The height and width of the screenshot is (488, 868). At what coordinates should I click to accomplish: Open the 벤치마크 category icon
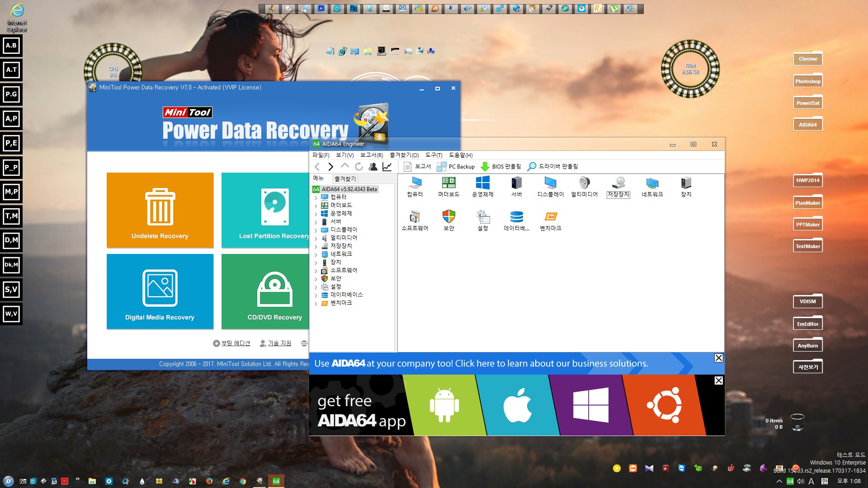click(550, 221)
